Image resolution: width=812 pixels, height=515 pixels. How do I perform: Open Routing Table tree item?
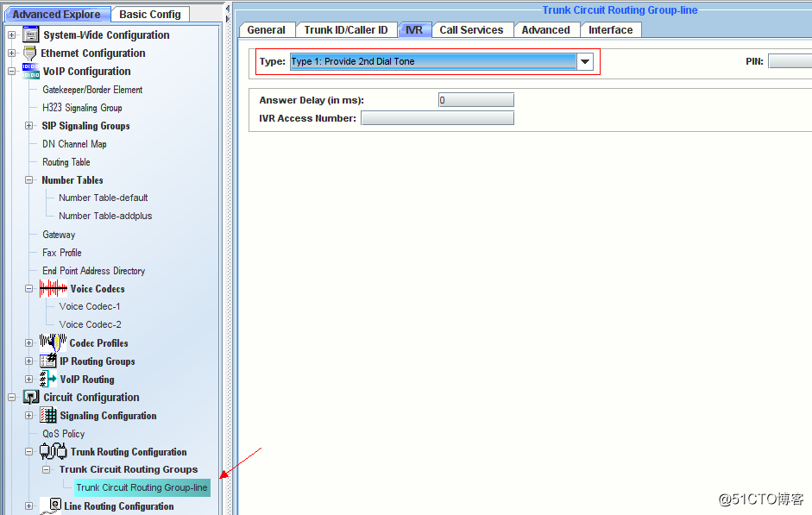pos(66,162)
